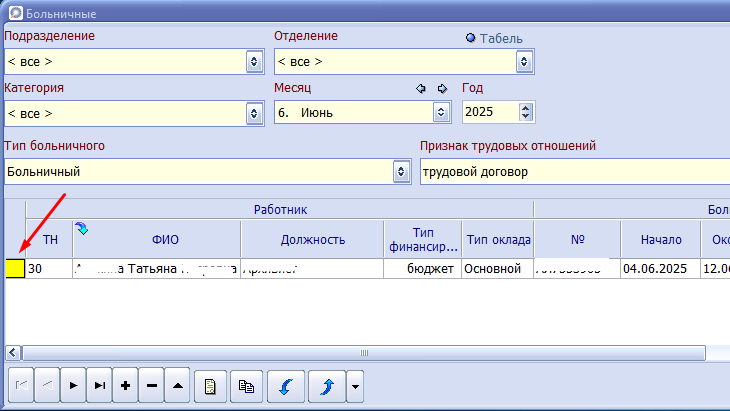Click the horizontal scrollbar left arrow
730x411 pixels.
tap(13, 353)
